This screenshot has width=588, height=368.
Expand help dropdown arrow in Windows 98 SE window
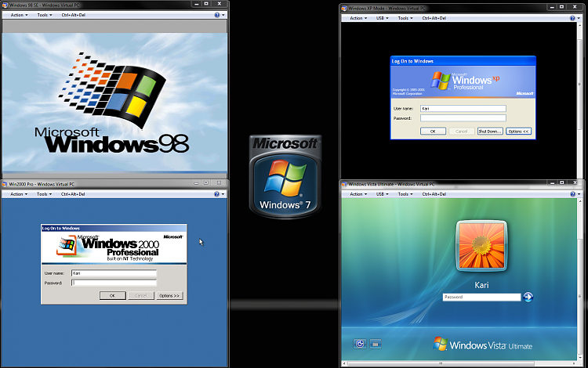(x=223, y=15)
